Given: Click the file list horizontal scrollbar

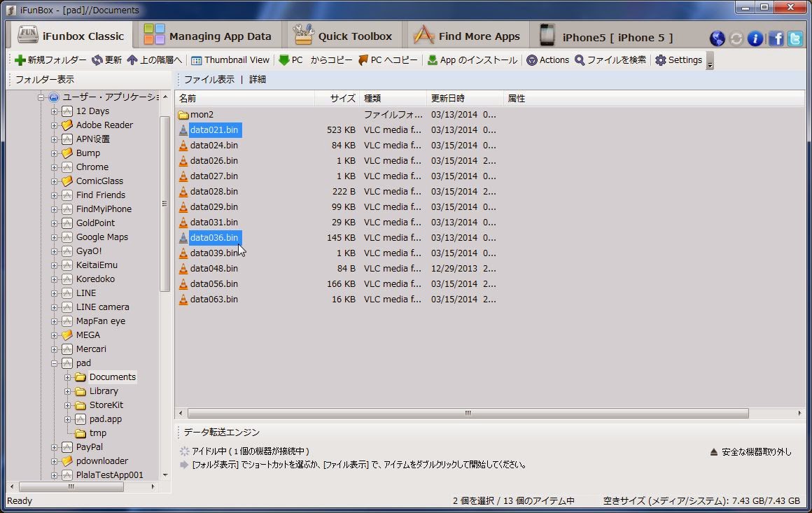Looking at the screenshot, I should [468, 413].
